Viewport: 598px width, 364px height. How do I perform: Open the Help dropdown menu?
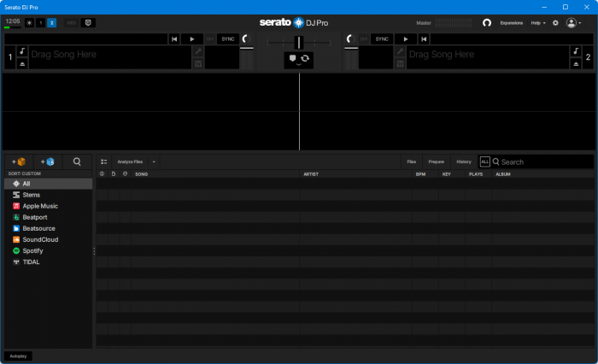pos(537,23)
